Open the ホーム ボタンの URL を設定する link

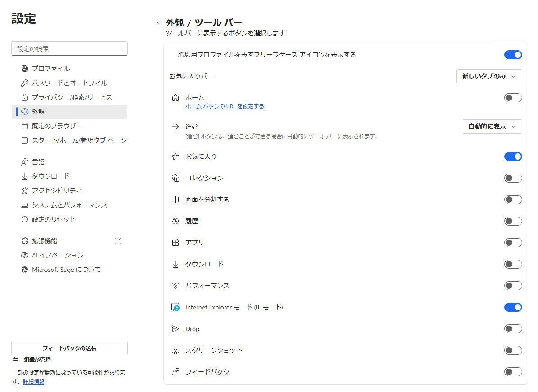pos(225,106)
